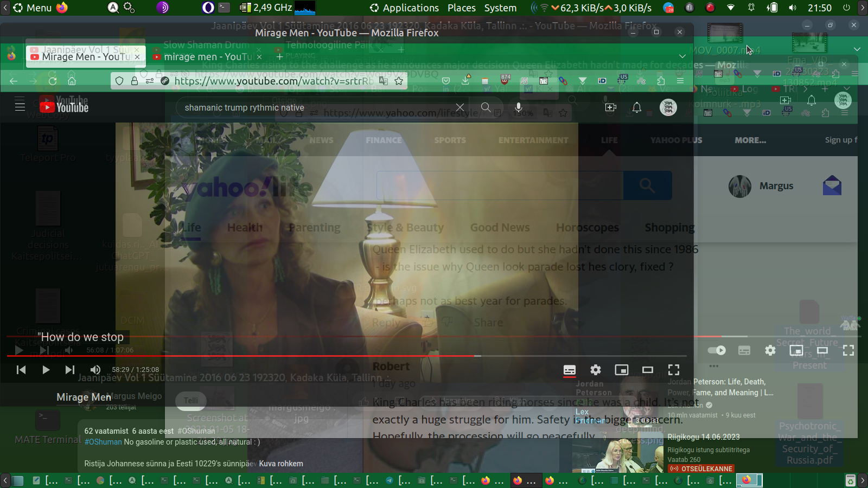Expand the bottom taskbar's left edge arrow
This screenshot has height=488, width=868.
pyautogui.click(x=5, y=480)
